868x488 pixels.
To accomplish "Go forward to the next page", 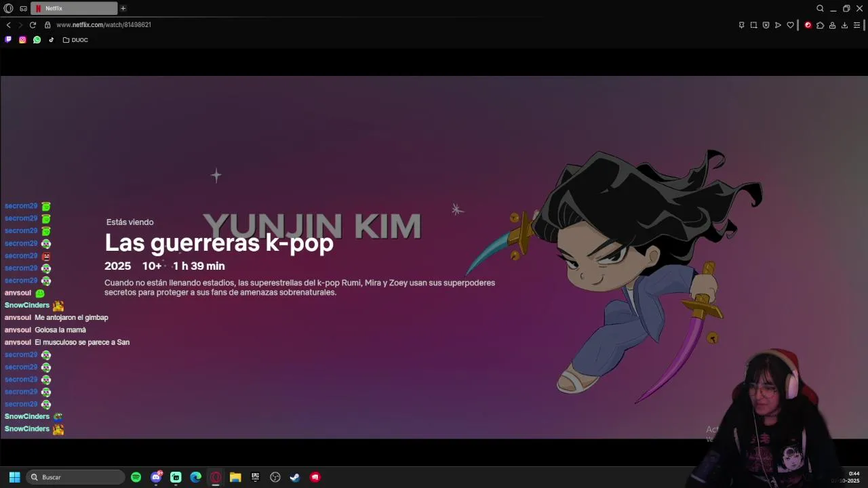I will tap(20, 25).
